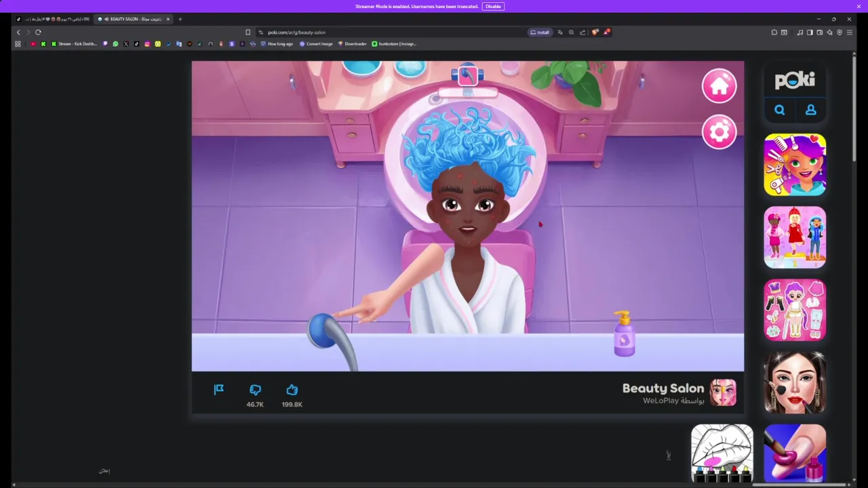Viewport: 868px width, 488px height.
Task: Open Brave Shields lion icon
Action: click(595, 32)
